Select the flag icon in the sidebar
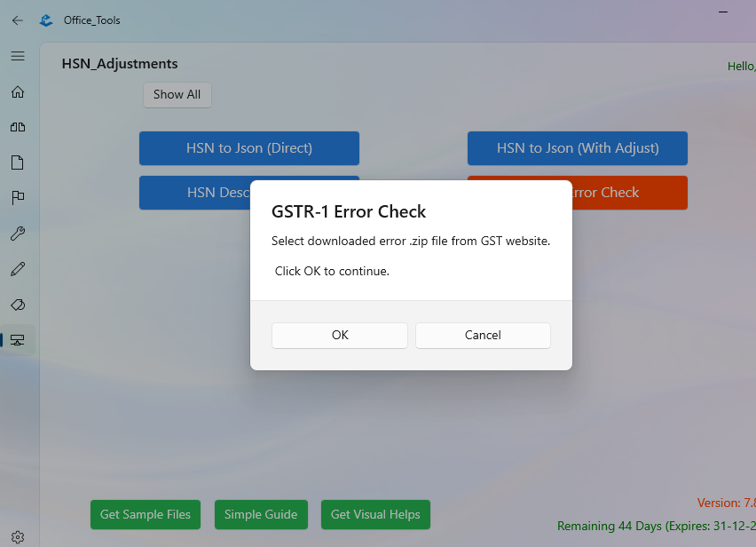The image size is (756, 547). (17, 197)
